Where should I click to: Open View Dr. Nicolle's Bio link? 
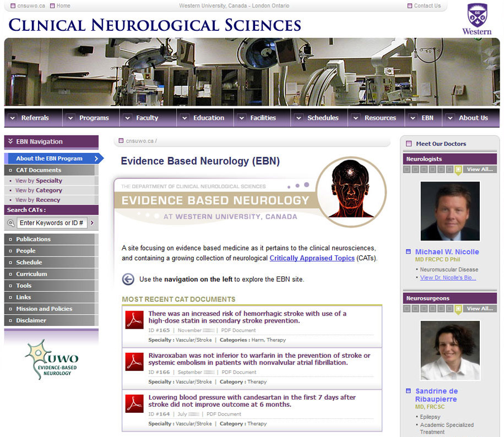click(448, 278)
